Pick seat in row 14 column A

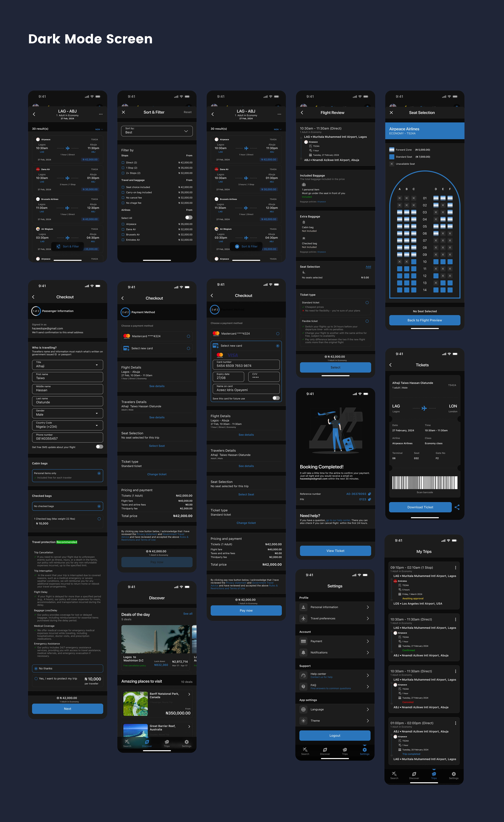tap(399, 290)
